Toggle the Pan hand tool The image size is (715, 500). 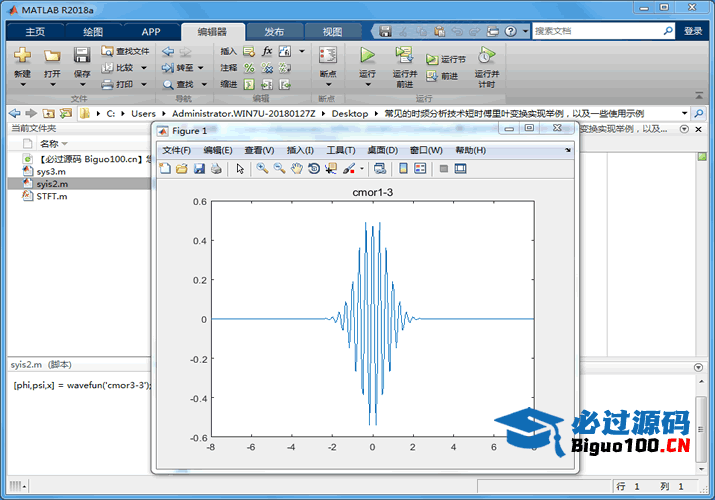(x=297, y=169)
